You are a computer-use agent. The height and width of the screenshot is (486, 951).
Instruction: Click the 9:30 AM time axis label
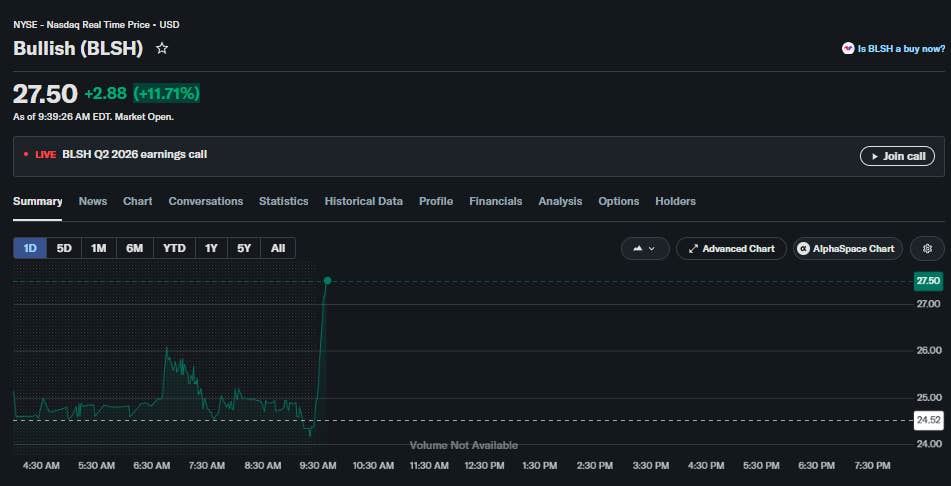coord(318,466)
